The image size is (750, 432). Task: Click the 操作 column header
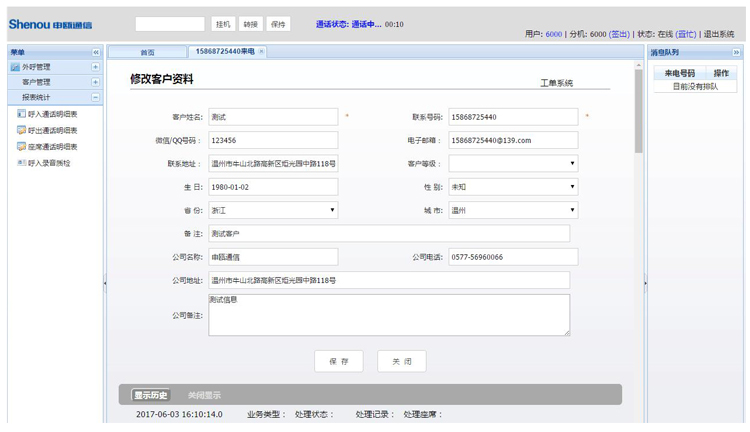pos(721,73)
